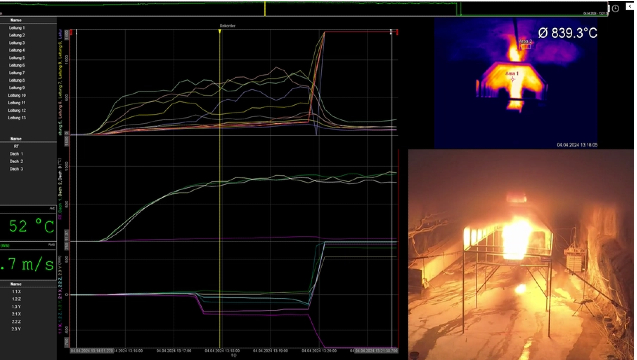Select the 2.3 Y channel entry

point(16,329)
